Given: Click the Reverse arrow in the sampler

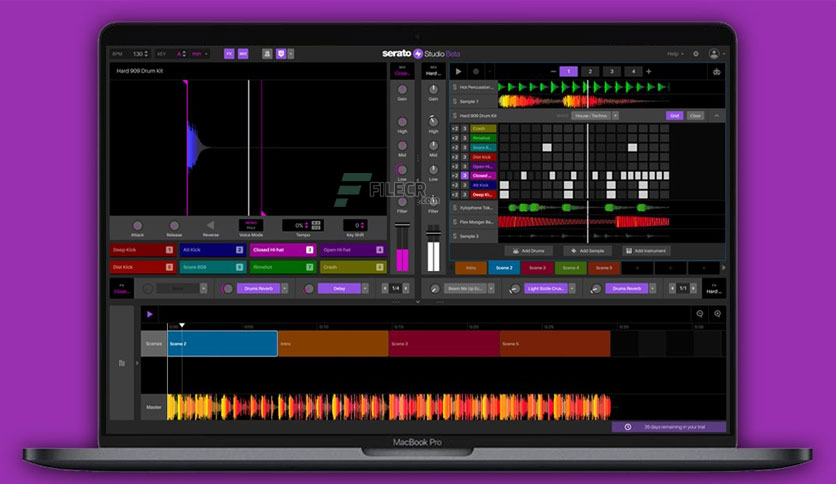Looking at the screenshot, I should point(210,226).
